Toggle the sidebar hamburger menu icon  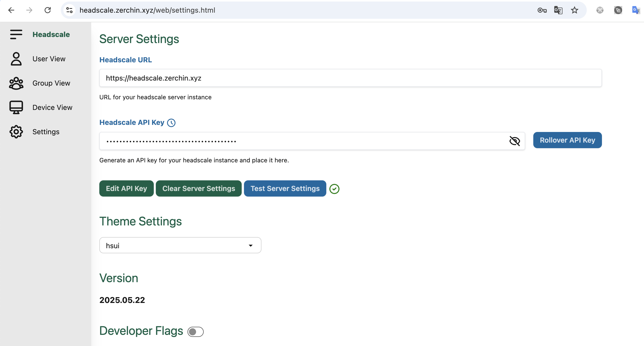coord(16,34)
